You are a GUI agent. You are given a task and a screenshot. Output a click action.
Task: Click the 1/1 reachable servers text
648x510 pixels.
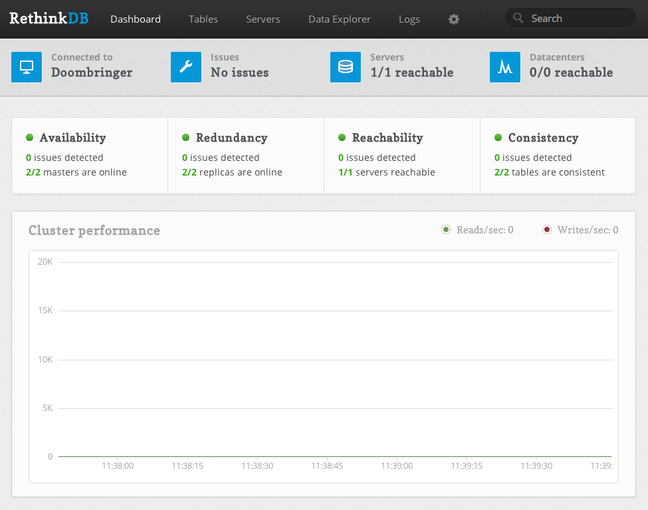412,73
